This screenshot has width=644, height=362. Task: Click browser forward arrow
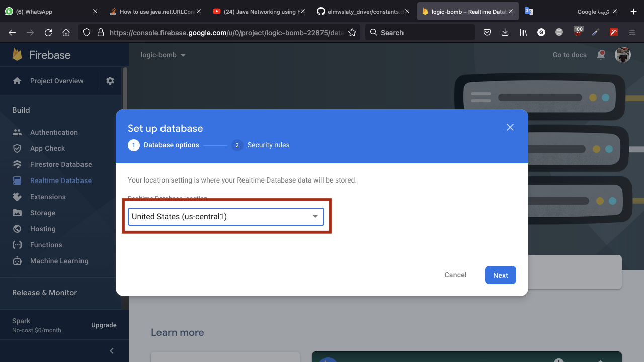pos(30,32)
